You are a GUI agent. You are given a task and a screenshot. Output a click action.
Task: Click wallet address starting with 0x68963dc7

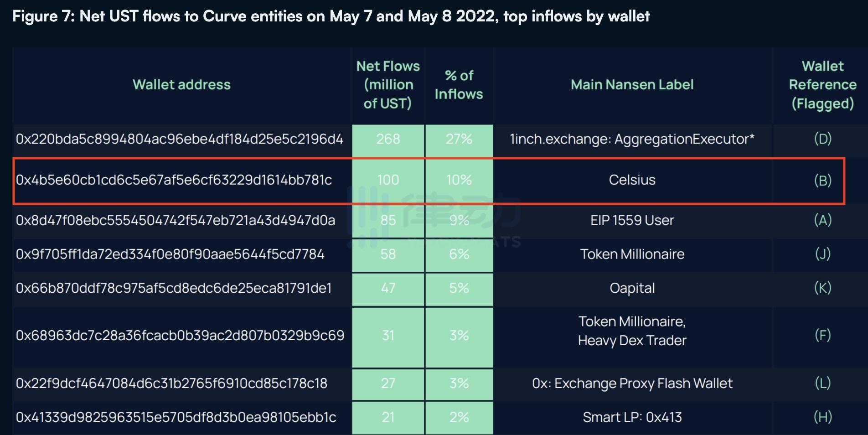pyautogui.click(x=180, y=336)
